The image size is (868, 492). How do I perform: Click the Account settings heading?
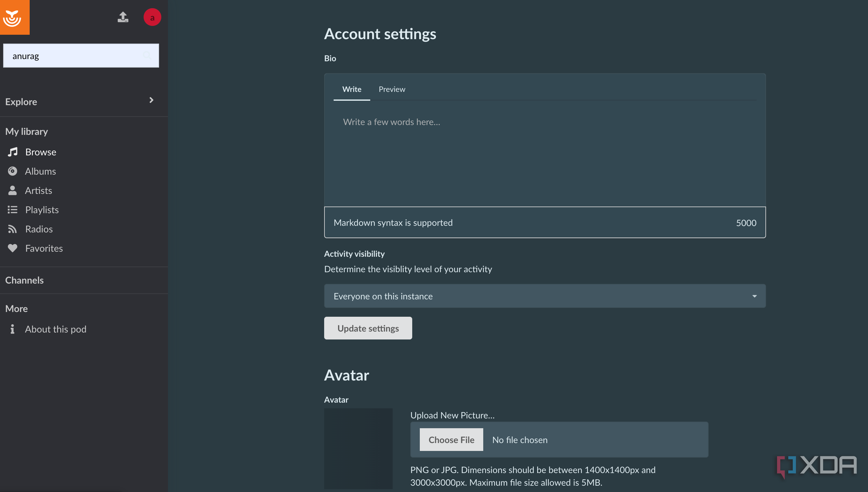[x=380, y=34]
